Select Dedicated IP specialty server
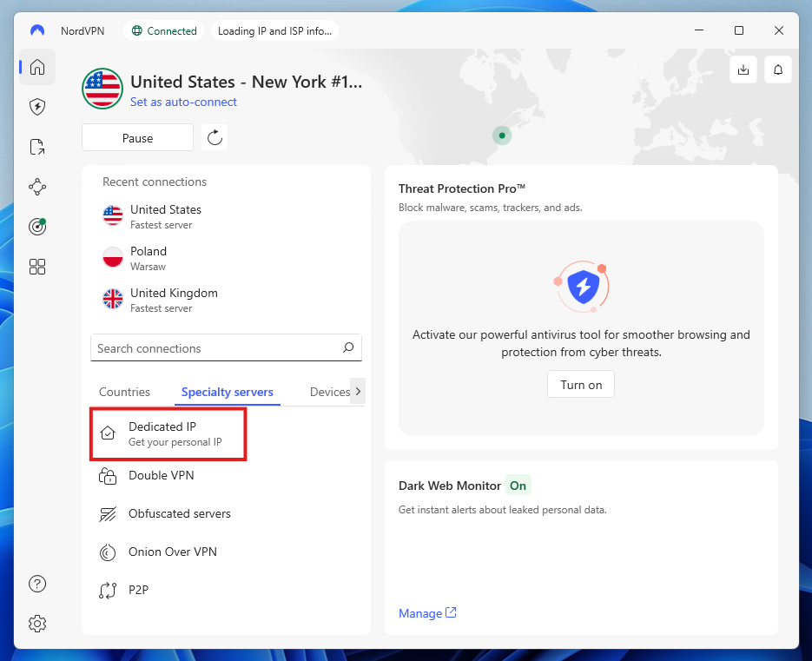Screen dimensions: 812x661 tap(168, 433)
